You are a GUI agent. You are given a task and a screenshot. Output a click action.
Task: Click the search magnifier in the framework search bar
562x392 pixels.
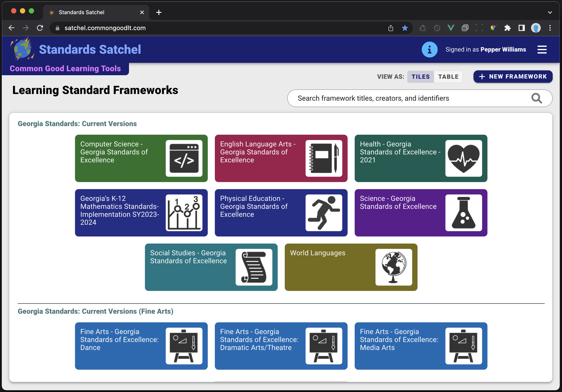click(537, 98)
